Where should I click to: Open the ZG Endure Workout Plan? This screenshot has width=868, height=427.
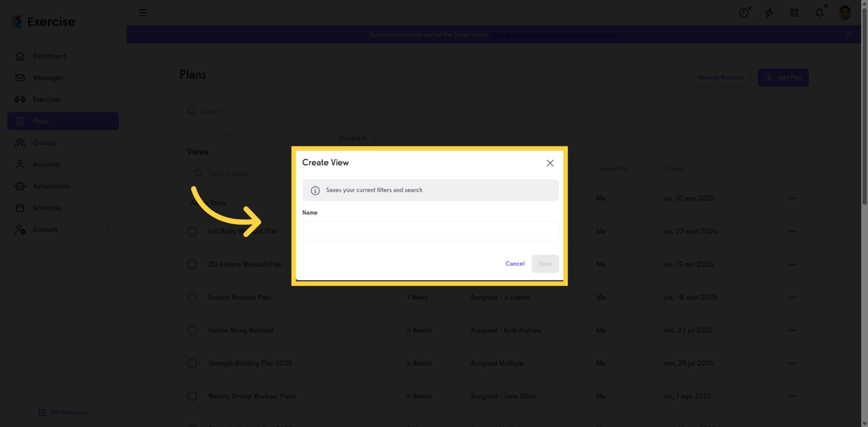click(x=245, y=264)
